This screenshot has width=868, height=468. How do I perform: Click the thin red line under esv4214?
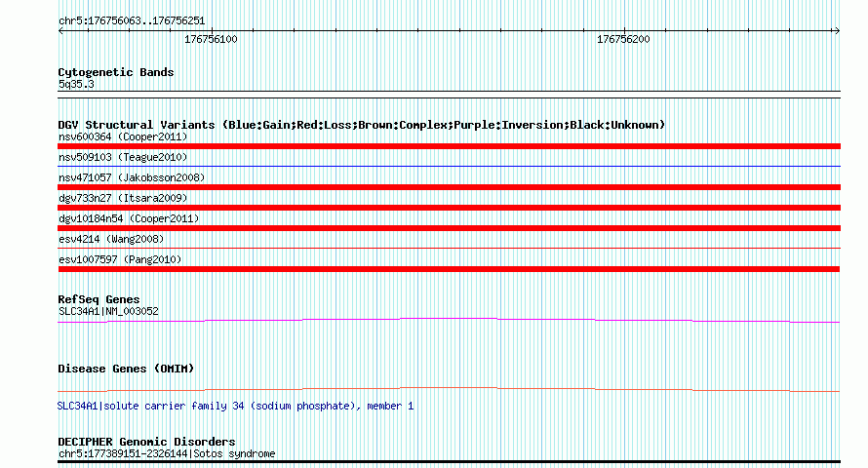coord(449,248)
